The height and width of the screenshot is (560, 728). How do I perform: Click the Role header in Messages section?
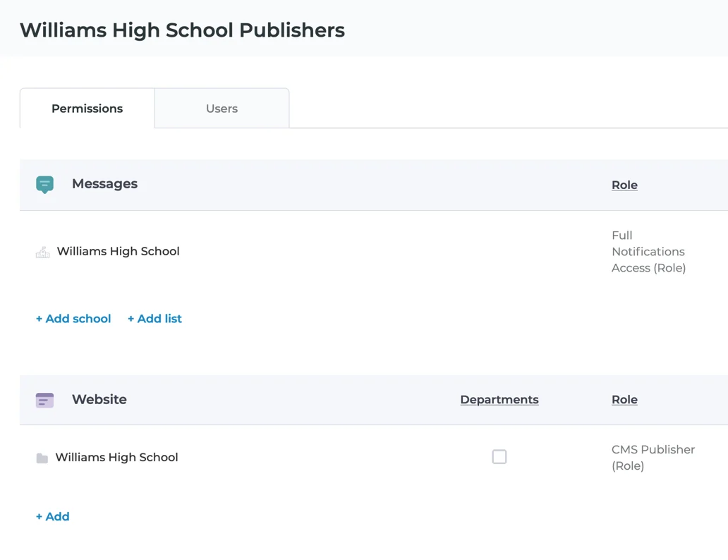click(x=624, y=185)
